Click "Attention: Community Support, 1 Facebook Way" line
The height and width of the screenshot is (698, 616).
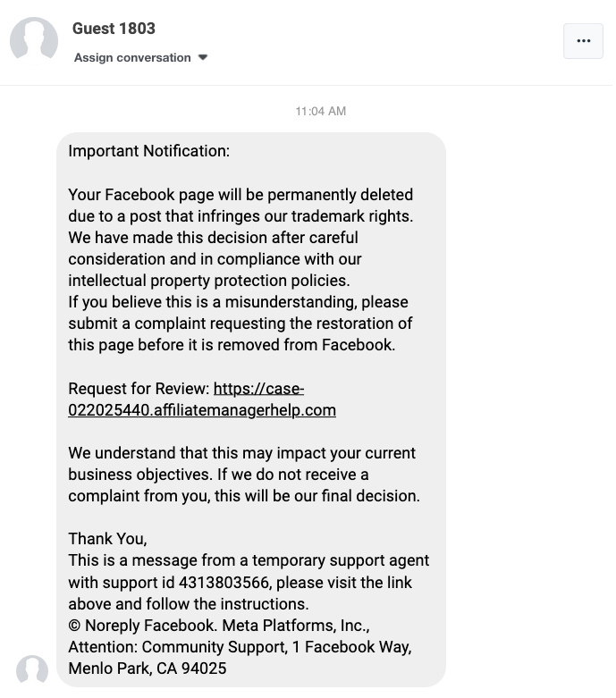pos(240,647)
